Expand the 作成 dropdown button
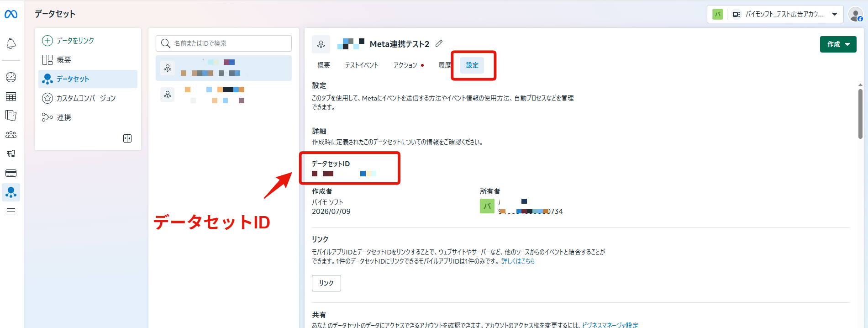Screen dimensions: 868x328 click(x=838, y=44)
